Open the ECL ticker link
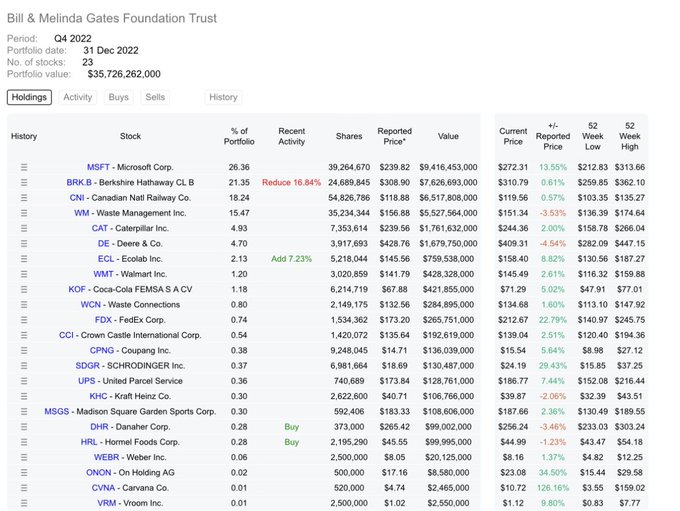 [106, 259]
